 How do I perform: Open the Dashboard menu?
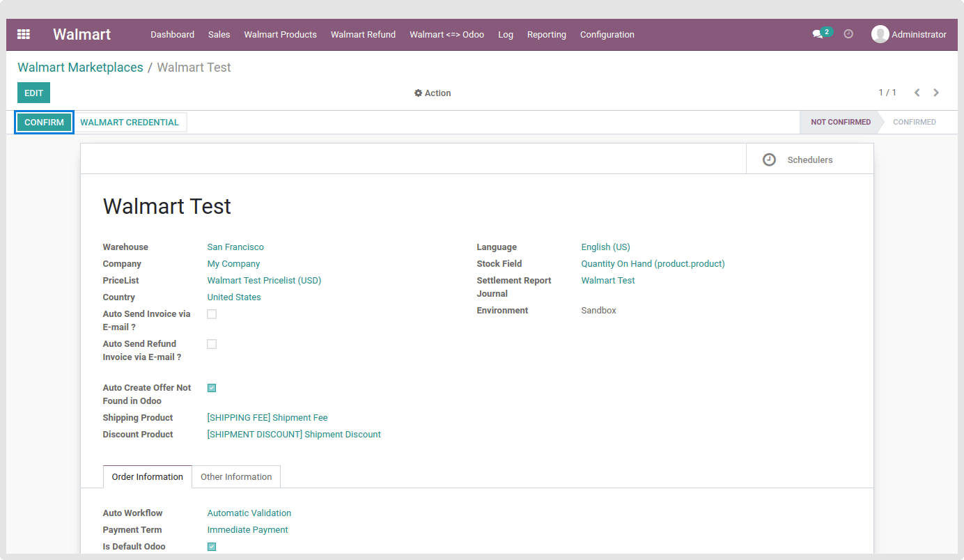click(x=172, y=34)
